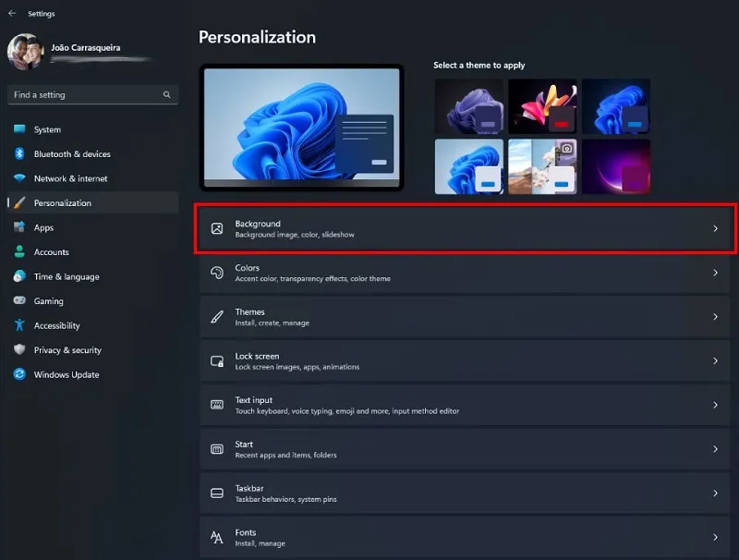This screenshot has height=560, width=739.
Task: Click the Lock screen icon
Action: [217, 361]
